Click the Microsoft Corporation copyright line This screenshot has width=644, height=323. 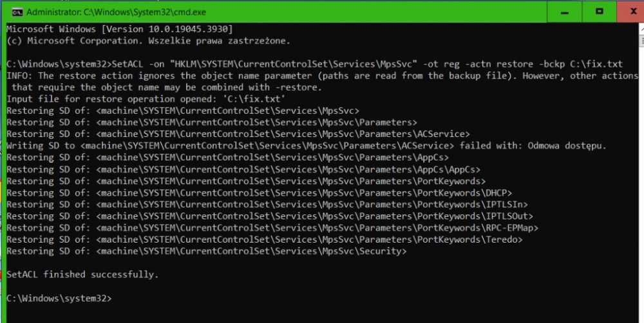(x=149, y=41)
